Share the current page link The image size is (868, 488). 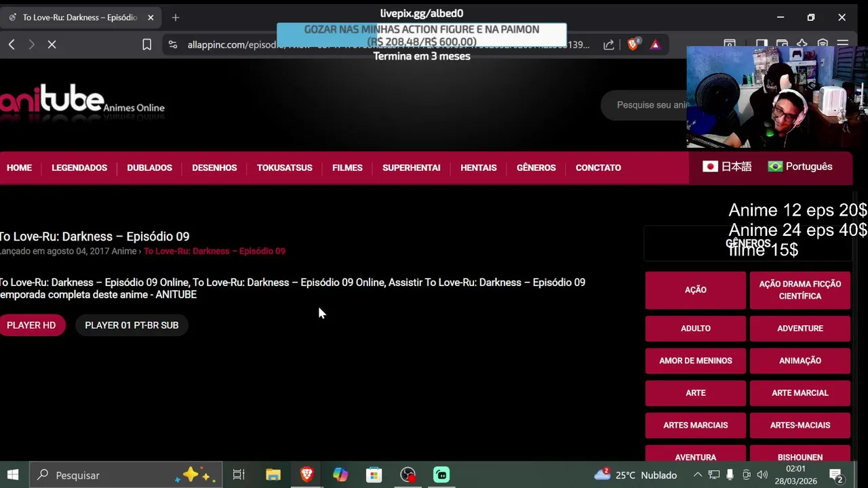(x=609, y=45)
